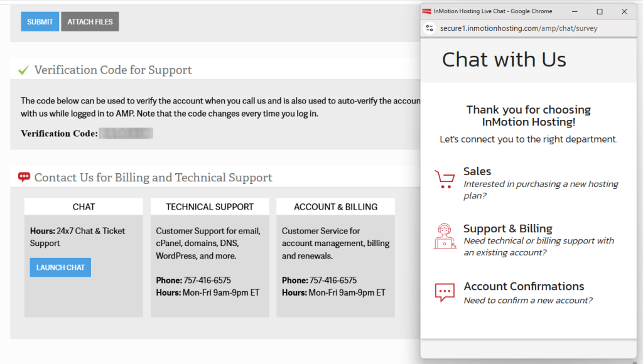The image size is (643, 364).
Task: Select the TECHNICAL SUPPORT column header
Action: 210,206
